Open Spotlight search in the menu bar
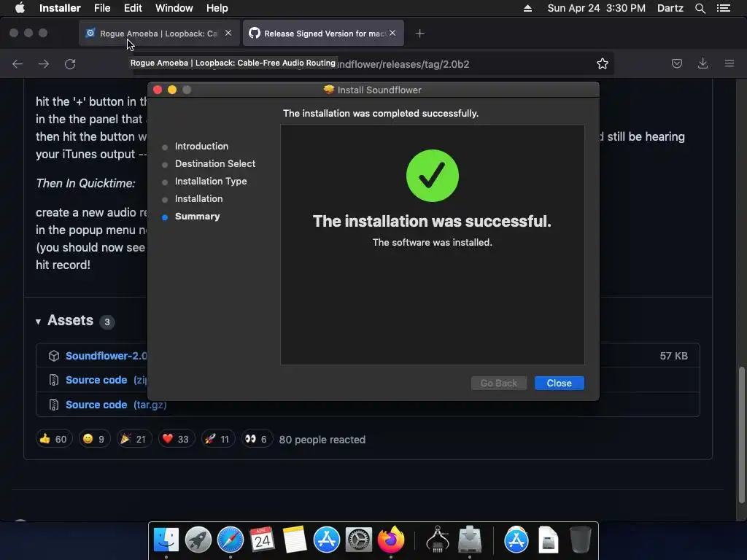This screenshot has width=747, height=560. [700, 8]
